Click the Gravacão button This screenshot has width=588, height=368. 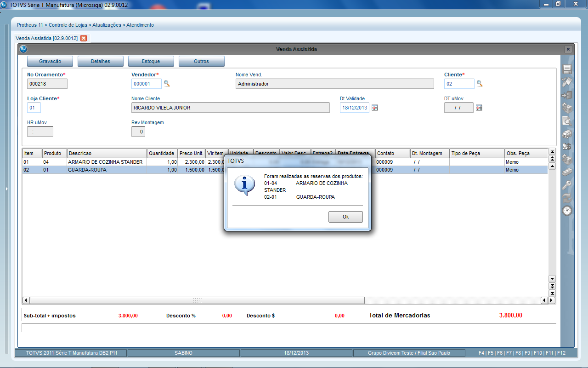[x=50, y=61]
